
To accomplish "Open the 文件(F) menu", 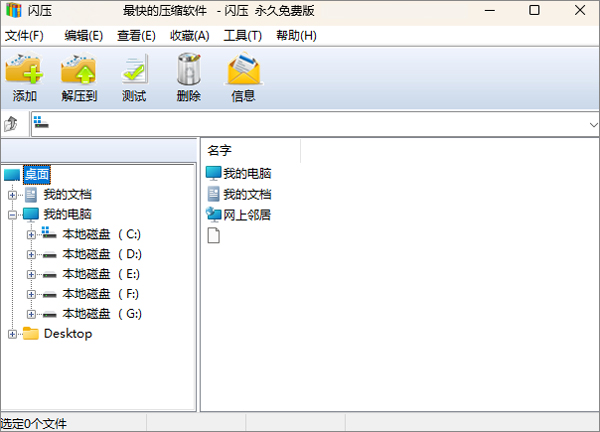I will 24,36.
